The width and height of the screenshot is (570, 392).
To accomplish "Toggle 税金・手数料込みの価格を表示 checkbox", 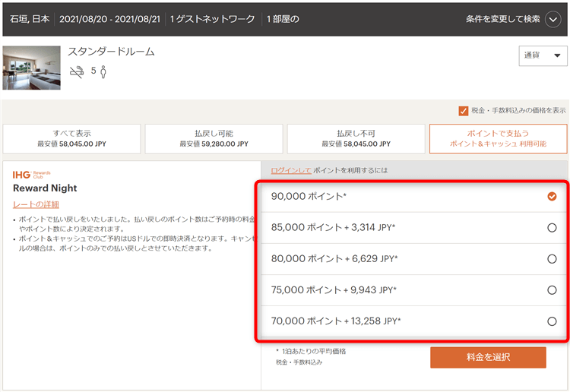I will (x=464, y=111).
